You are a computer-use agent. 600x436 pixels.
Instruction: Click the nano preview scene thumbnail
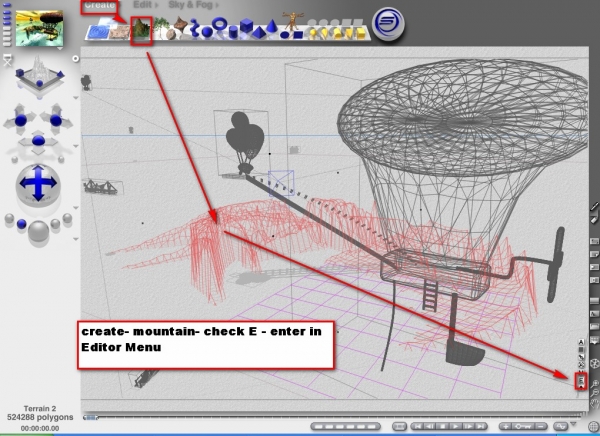click(39, 28)
